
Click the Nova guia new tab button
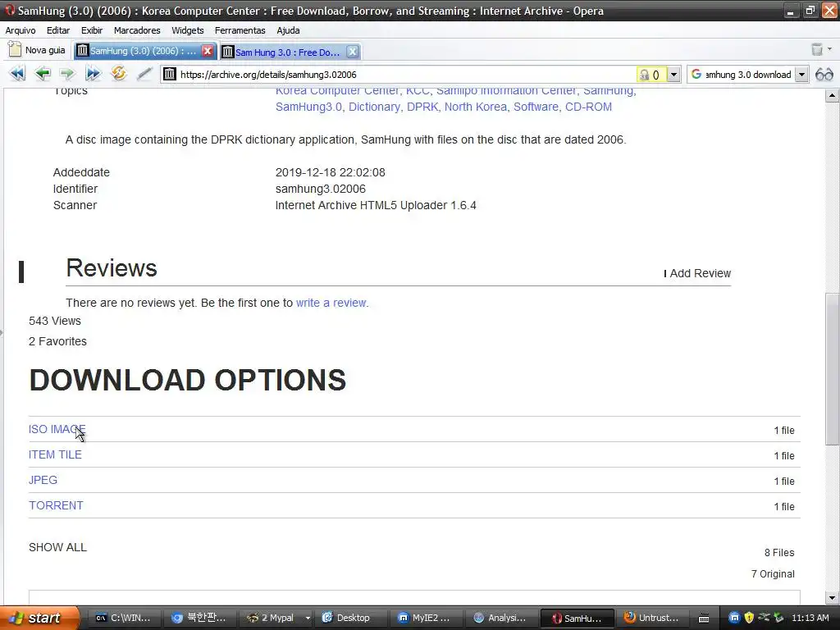(37, 50)
